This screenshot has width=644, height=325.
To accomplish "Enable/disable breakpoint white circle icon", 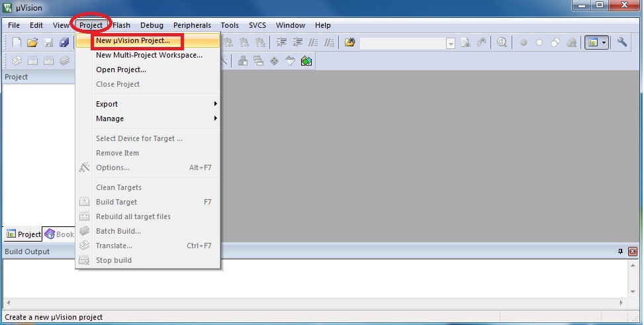I will [539, 42].
